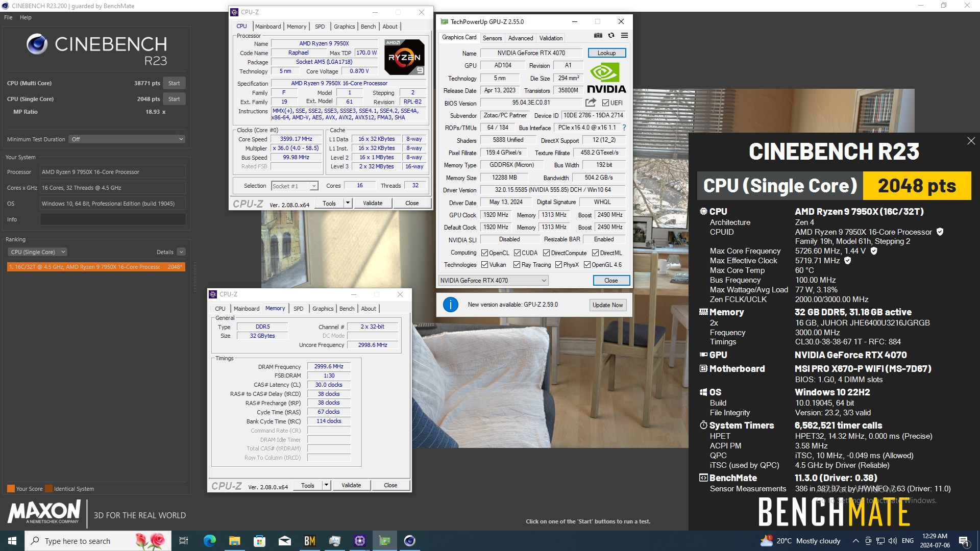Click the Cinebench R23 logo sphere
This screenshot has height=551, width=980.
tap(37, 44)
